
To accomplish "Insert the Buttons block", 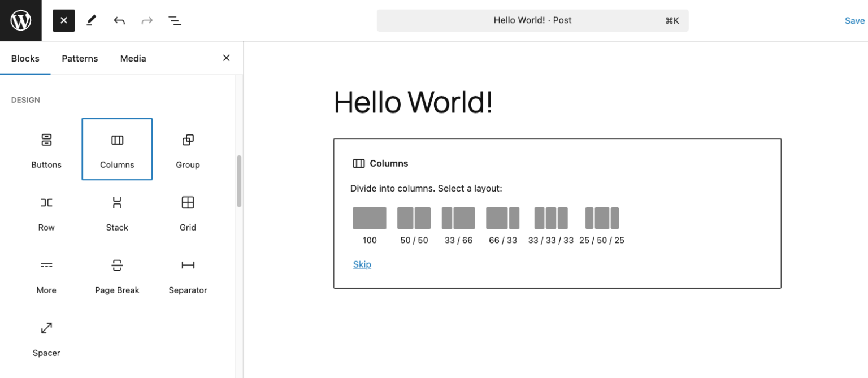I will tap(46, 149).
